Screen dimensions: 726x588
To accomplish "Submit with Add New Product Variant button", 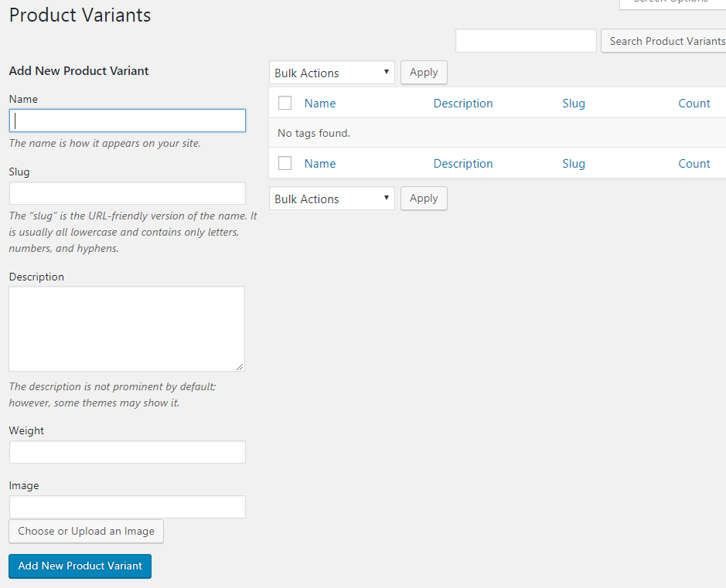I will pyautogui.click(x=80, y=566).
